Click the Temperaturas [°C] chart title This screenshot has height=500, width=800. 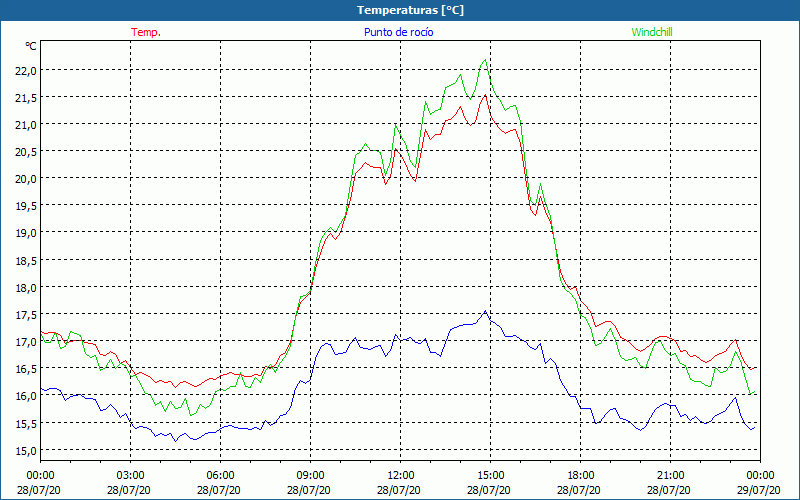(x=410, y=10)
